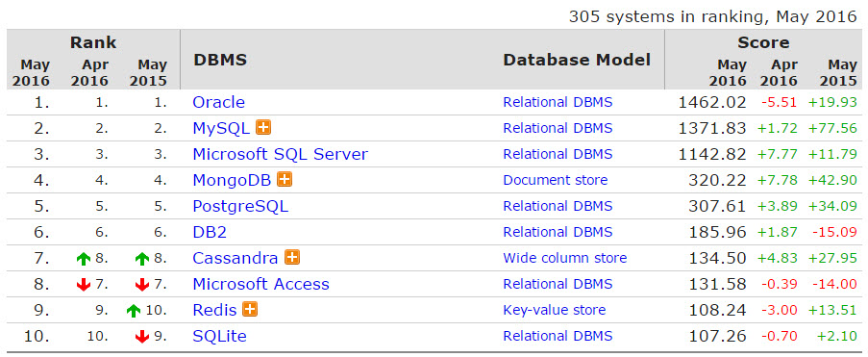Viewport: 868px width, 357px height.
Task: Open the Oracle DBMS link
Action: click(x=218, y=102)
